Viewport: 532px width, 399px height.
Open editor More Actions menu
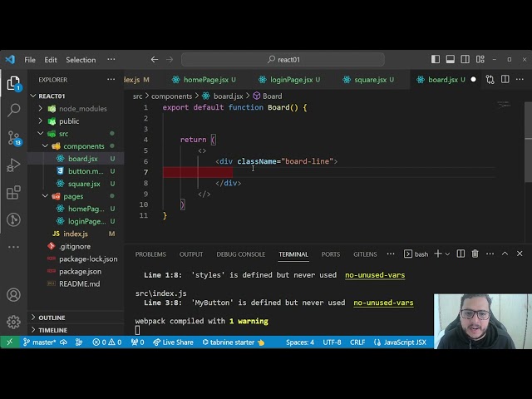coord(520,80)
